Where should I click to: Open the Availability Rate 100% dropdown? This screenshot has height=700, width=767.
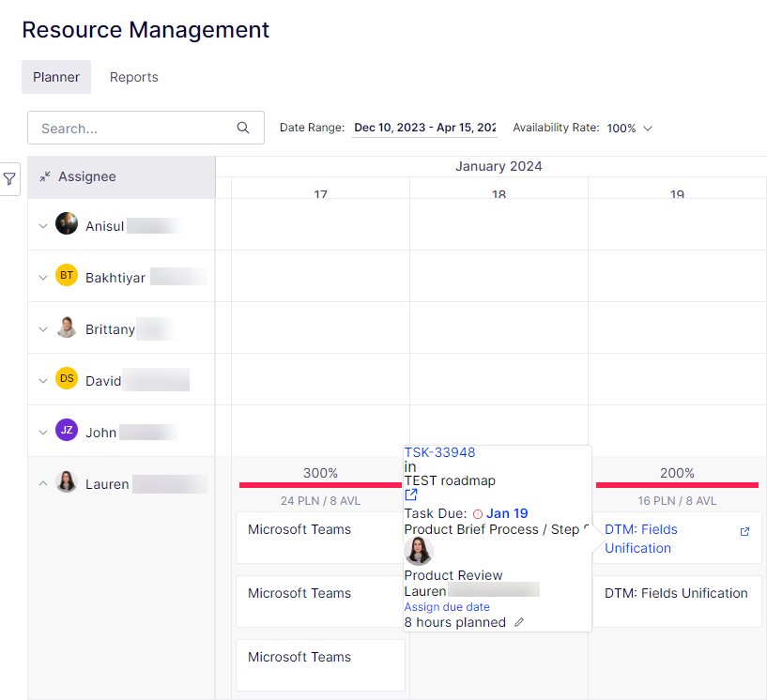(x=630, y=128)
